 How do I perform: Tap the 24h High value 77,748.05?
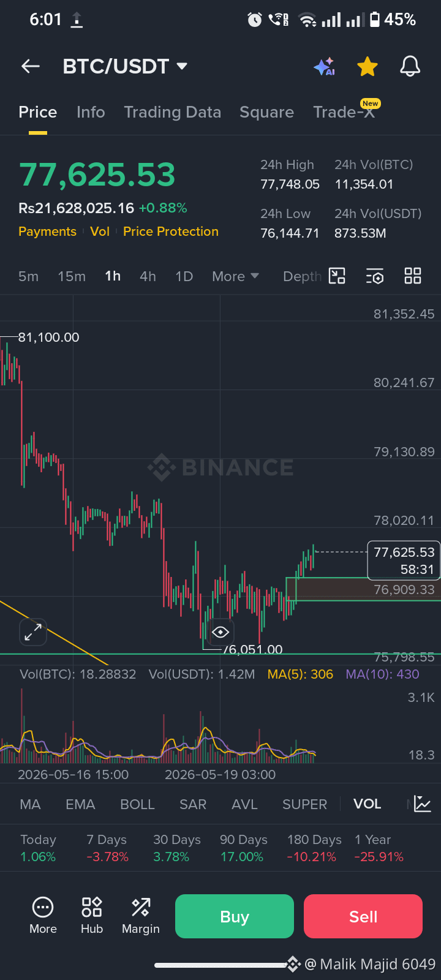coord(290,184)
